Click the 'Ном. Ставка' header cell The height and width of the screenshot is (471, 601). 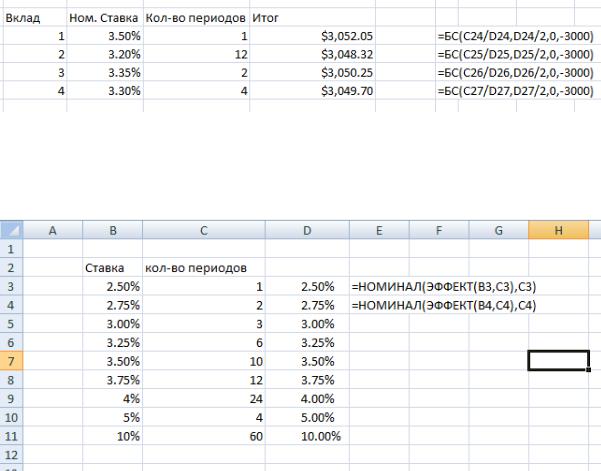pyautogui.click(x=105, y=18)
